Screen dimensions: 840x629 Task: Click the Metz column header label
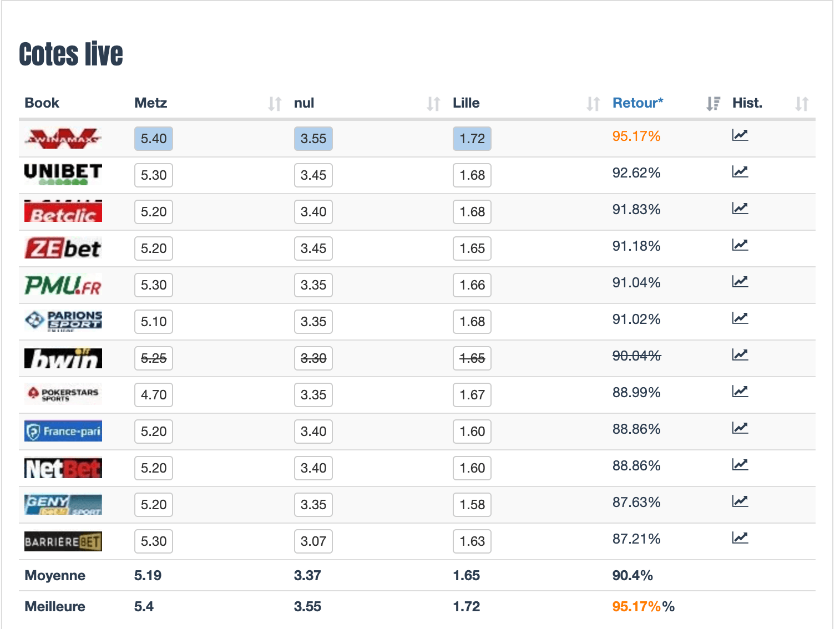pyautogui.click(x=151, y=103)
